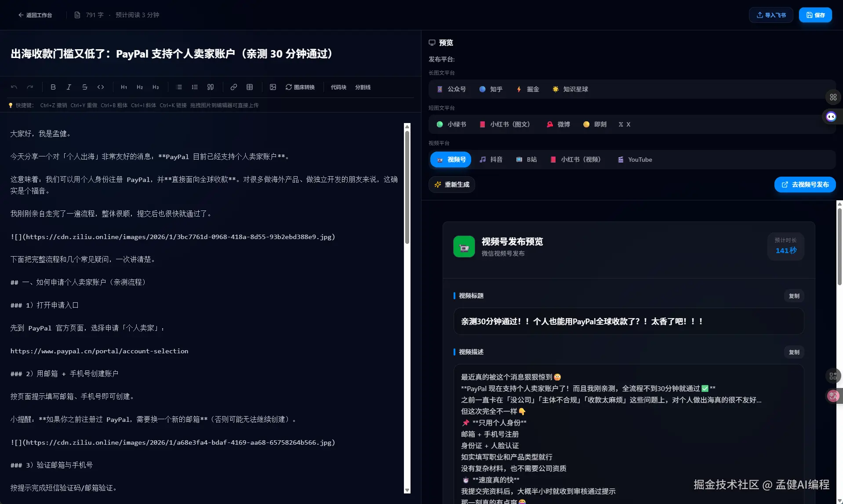Click the floating grid-plus icon at right edge
The image size is (843, 504).
tap(833, 376)
